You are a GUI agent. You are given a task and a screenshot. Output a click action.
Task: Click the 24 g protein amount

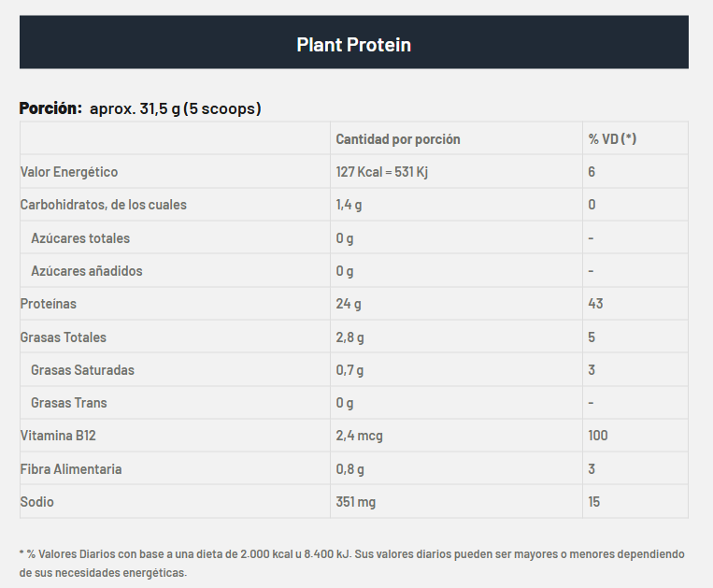click(349, 304)
